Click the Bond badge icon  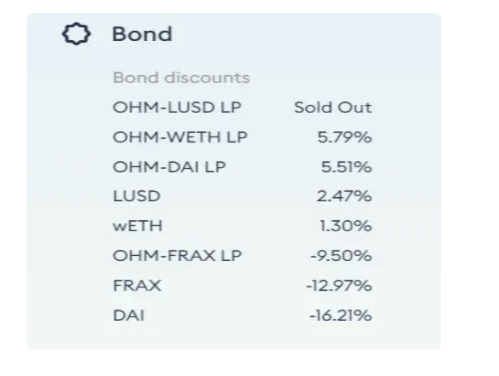pyautogui.click(x=76, y=34)
